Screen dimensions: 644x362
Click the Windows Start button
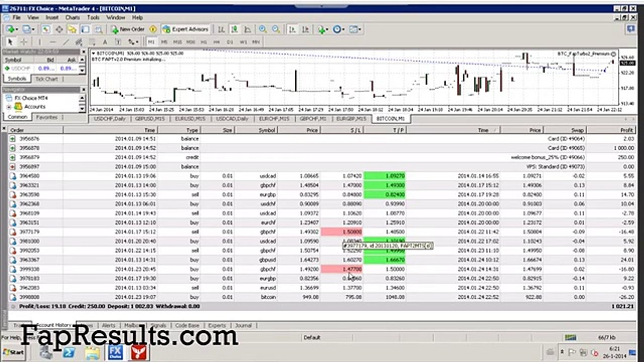click(13, 352)
